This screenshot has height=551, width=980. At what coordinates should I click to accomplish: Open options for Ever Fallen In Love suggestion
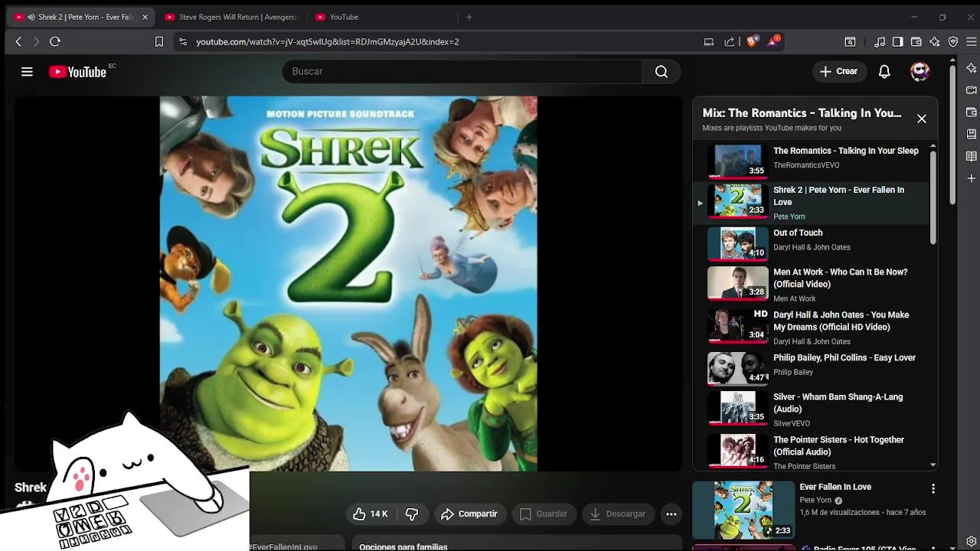click(933, 488)
